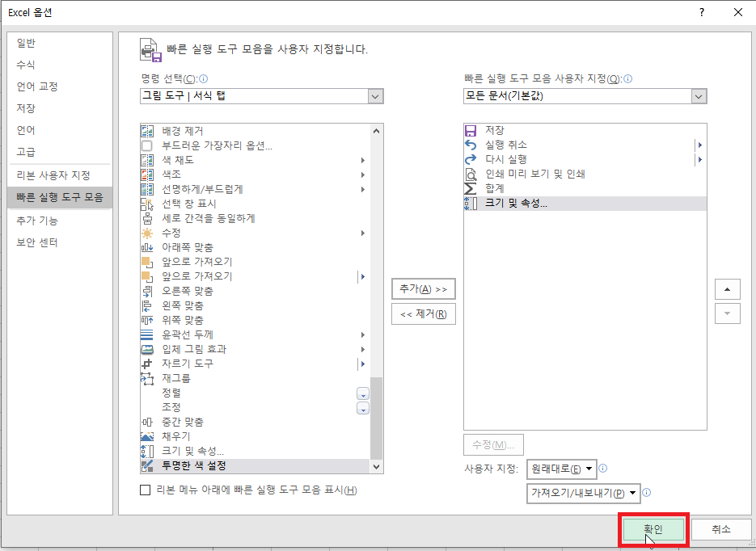This screenshot has height=551, width=756.
Task: Expand the 윤곽선 두께 submenu arrow
Action: click(362, 335)
